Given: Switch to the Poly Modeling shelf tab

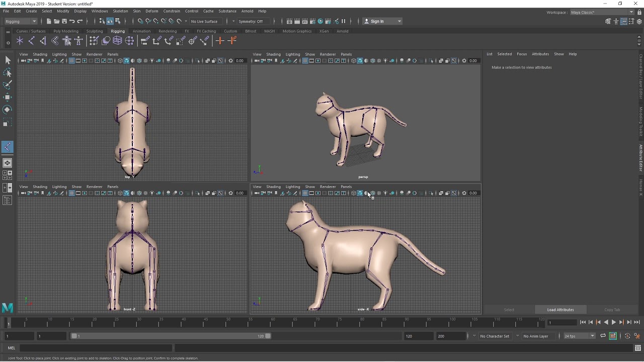Looking at the screenshot, I should (x=66, y=31).
